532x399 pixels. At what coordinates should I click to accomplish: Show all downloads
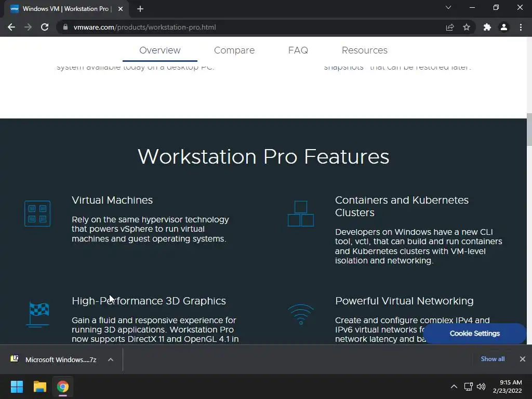tap(493, 359)
